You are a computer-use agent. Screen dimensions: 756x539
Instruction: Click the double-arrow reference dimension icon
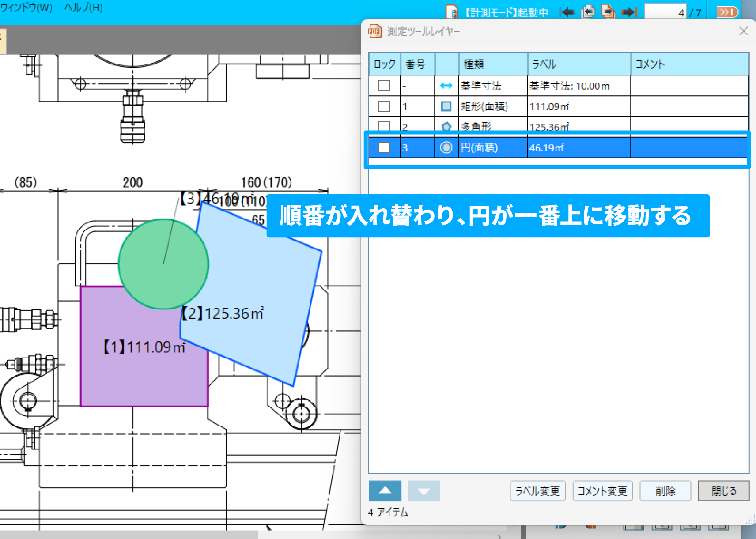[446, 86]
